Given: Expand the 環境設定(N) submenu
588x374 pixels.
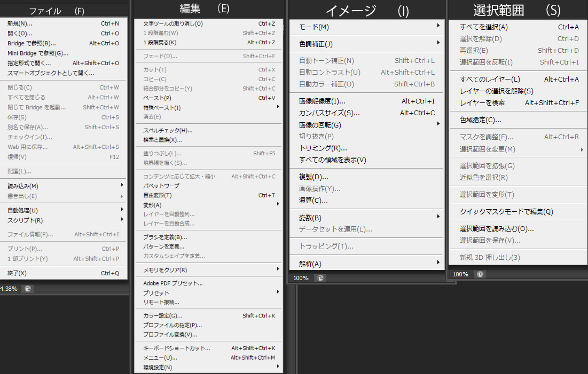Looking at the screenshot, I should click(x=208, y=367).
